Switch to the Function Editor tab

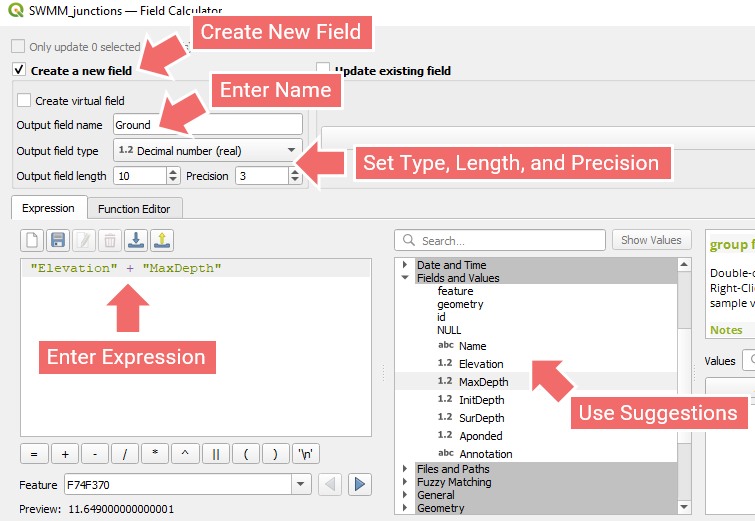click(x=134, y=209)
